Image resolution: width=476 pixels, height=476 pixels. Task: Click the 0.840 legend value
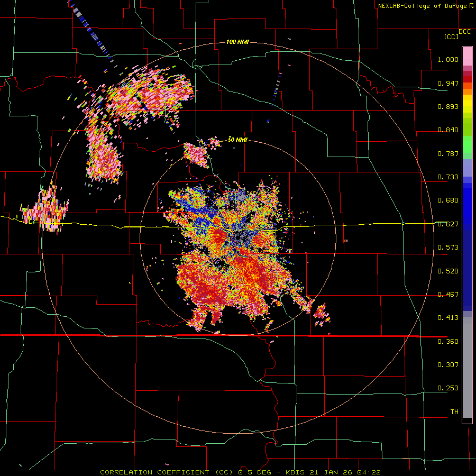pos(448,130)
